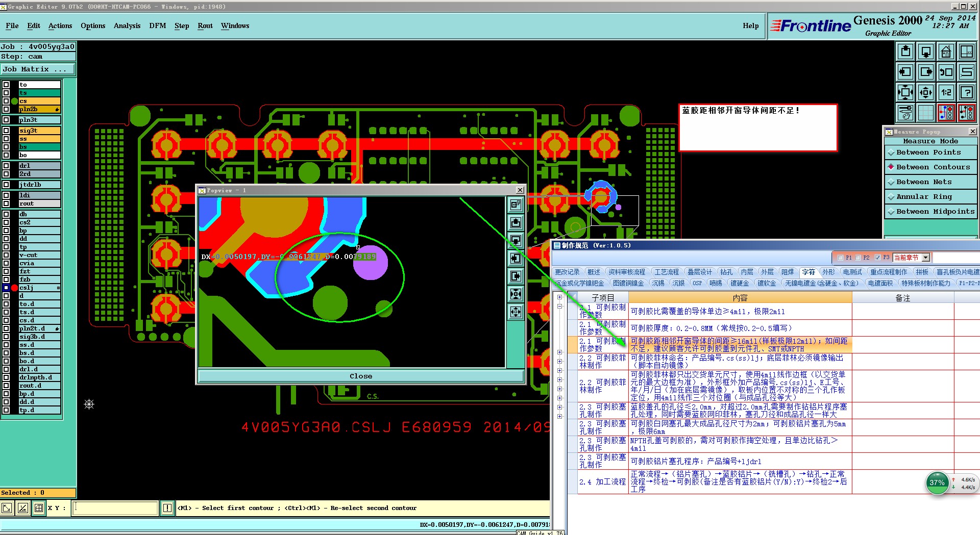
Task: Open the File menu
Action: point(12,26)
